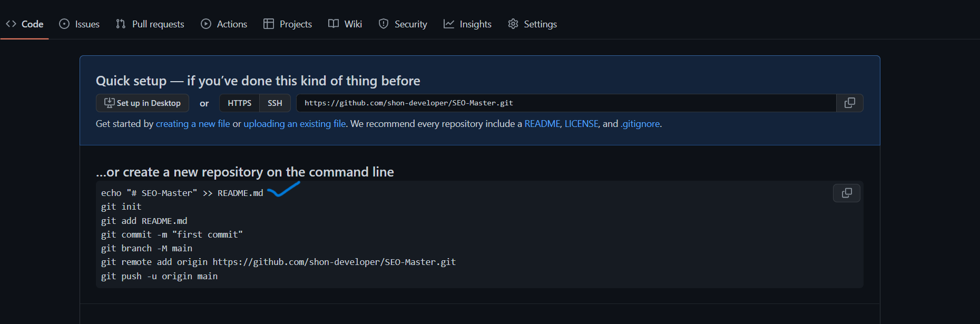This screenshot has height=324, width=980.
Task: Open repository Settings tab
Action: click(533, 24)
